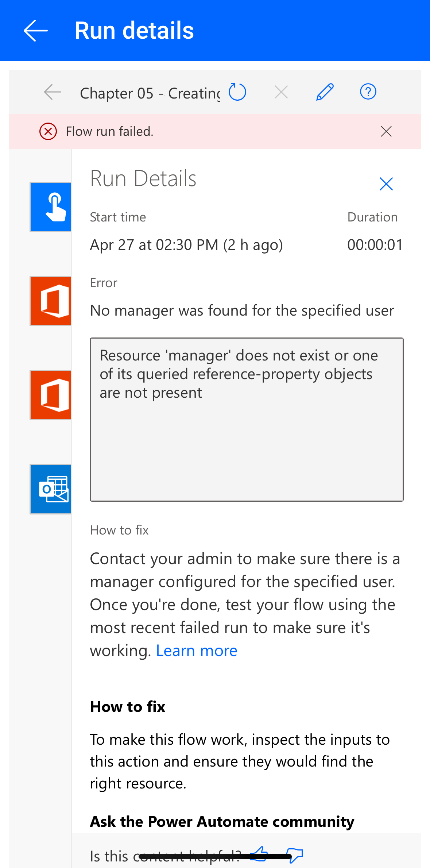Open the first Office 365 action step
430x868 pixels.
point(51,301)
